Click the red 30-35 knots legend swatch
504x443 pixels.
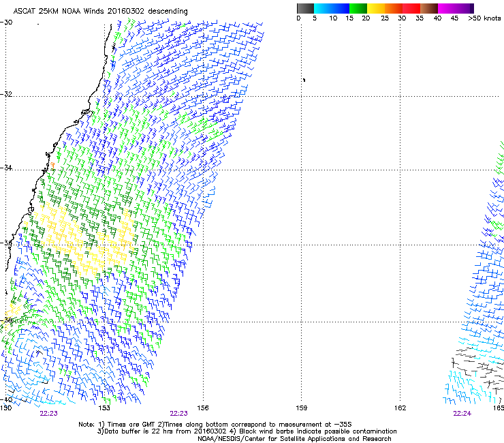coord(411,8)
